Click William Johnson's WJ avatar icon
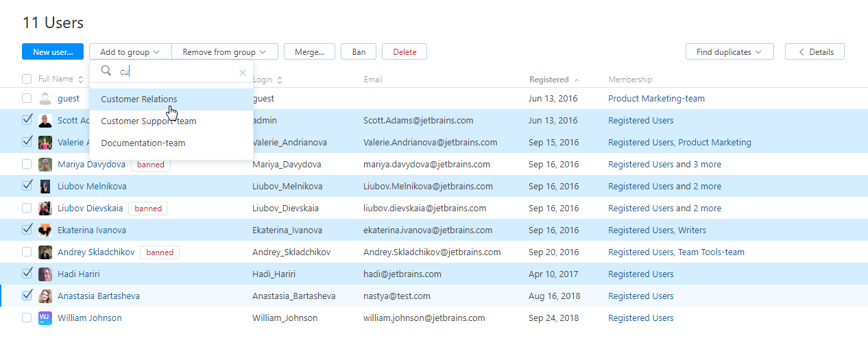The image size is (868, 345). click(x=45, y=318)
